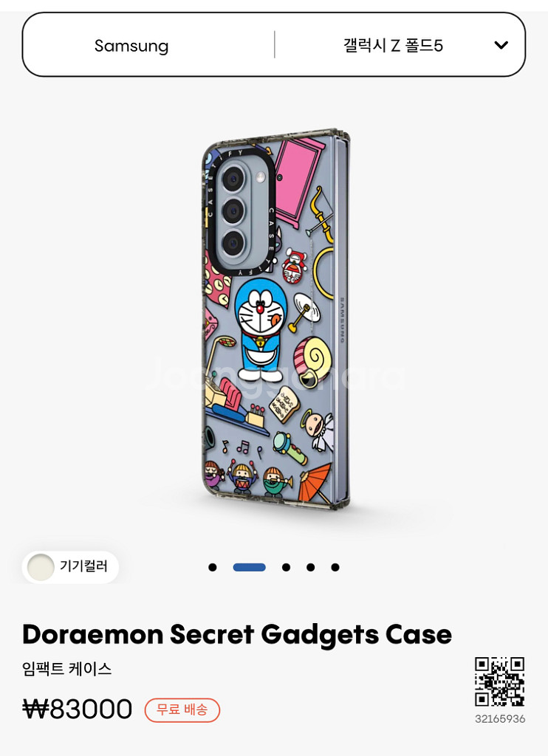Image resolution: width=548 pixels, height=756 pixels.
Task: Click the ₩83000 price text
Action: 78,709
